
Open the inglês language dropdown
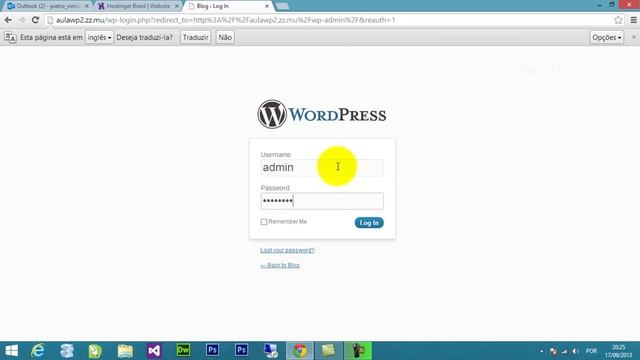(99, 37)
